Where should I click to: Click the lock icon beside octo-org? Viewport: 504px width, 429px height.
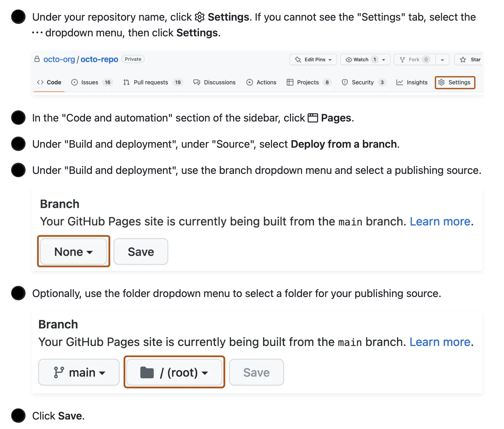37,59
